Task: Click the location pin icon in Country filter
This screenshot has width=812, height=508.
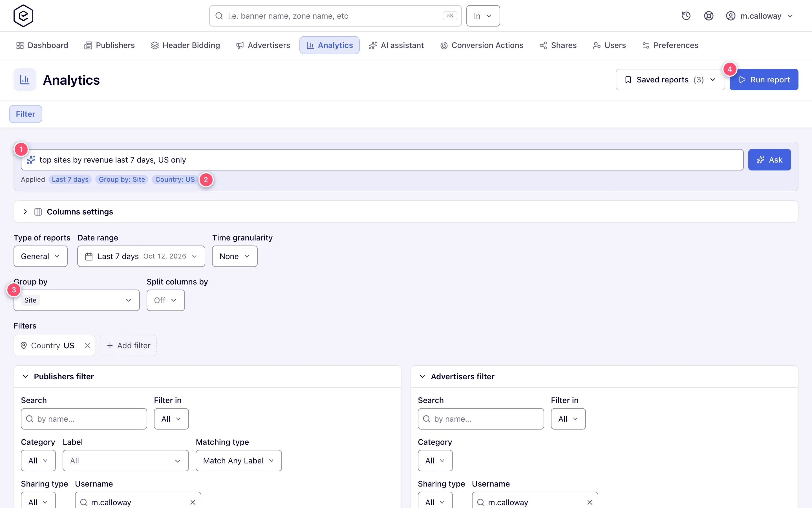Action: pos(23,345)
